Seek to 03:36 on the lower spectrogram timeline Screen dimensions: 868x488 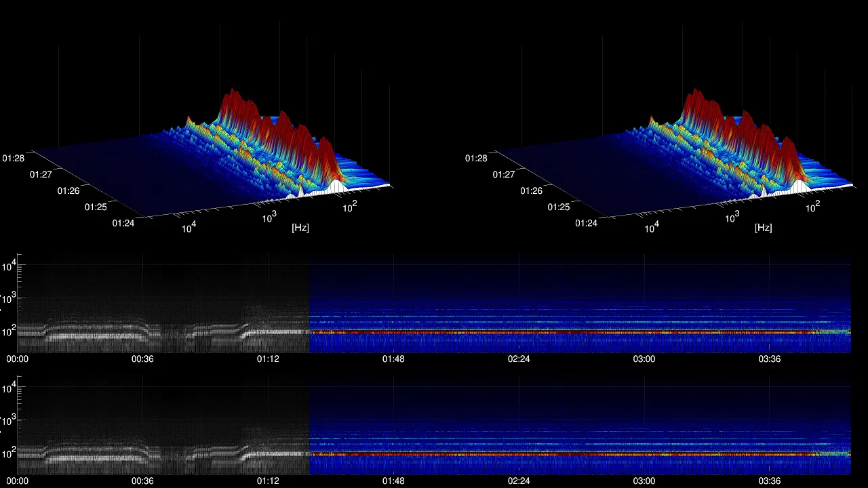pos(770,481)
